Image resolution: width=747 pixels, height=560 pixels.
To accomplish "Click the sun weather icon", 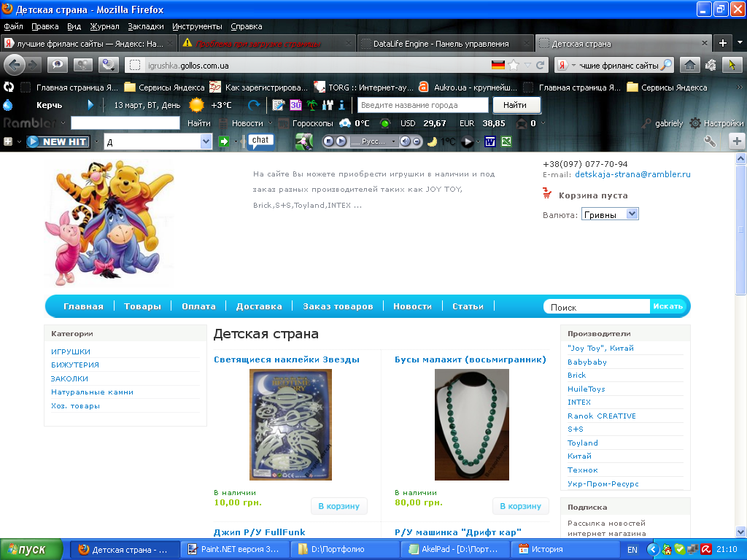I will pyautogui.click(x=196, y=105).
